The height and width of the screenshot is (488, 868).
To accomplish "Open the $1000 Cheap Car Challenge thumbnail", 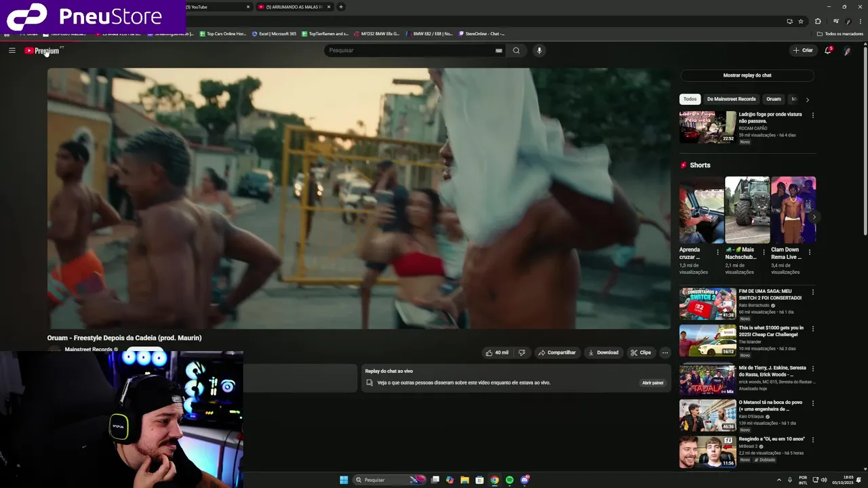I will (x=707, y=340).
